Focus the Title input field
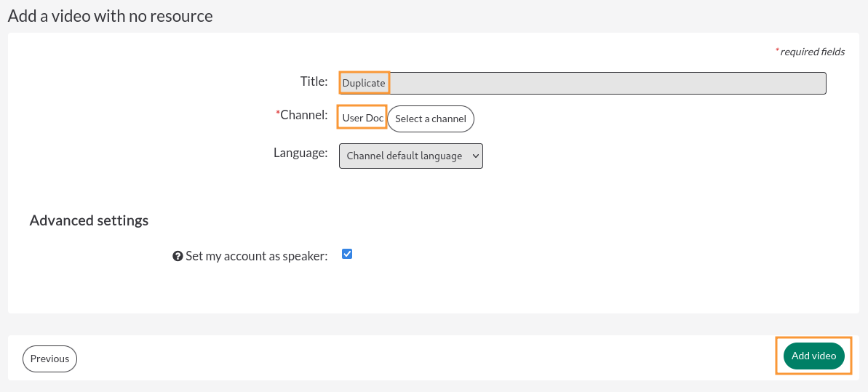Image resolution: width=868 pixels, height=392 pixels. [582, 83]
